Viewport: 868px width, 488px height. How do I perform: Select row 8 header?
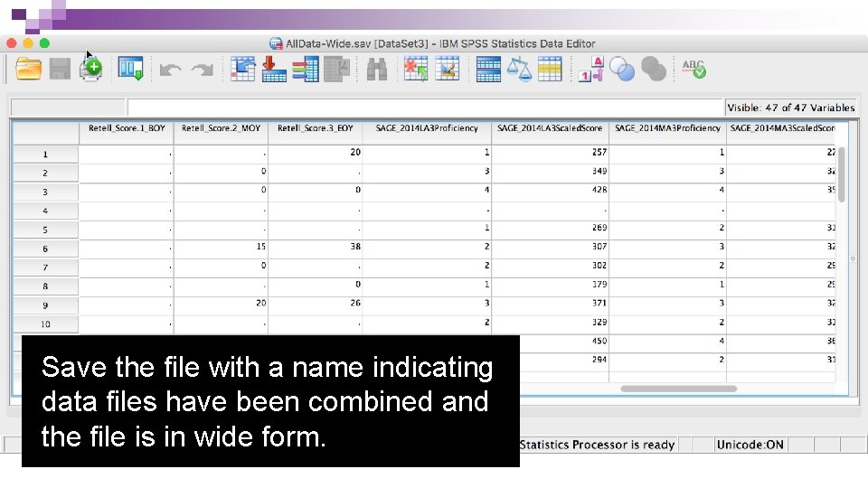tap(45, 286)
